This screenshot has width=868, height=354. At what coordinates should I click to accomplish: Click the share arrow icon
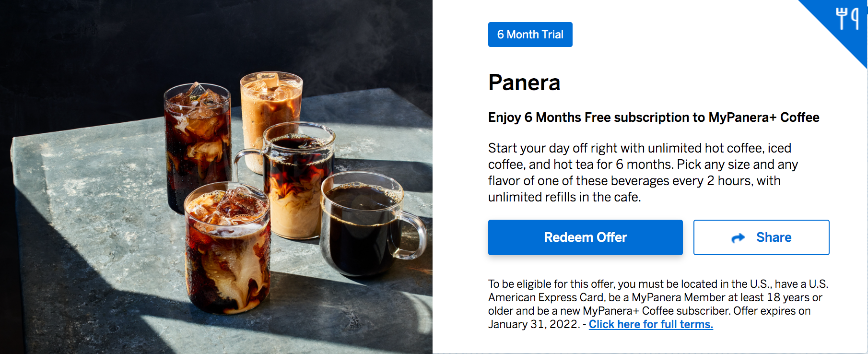pos(738,238)
